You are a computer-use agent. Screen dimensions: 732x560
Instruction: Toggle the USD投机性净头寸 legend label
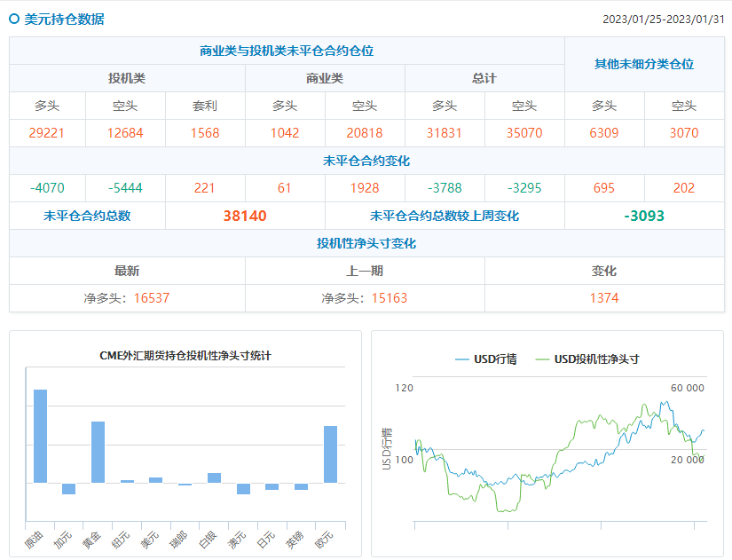pos(596,359)
